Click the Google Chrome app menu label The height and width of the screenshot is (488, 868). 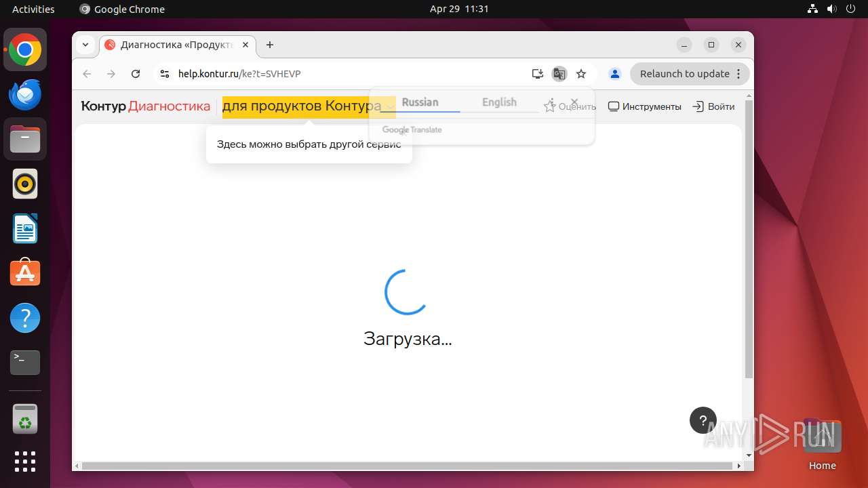point(122,9)
